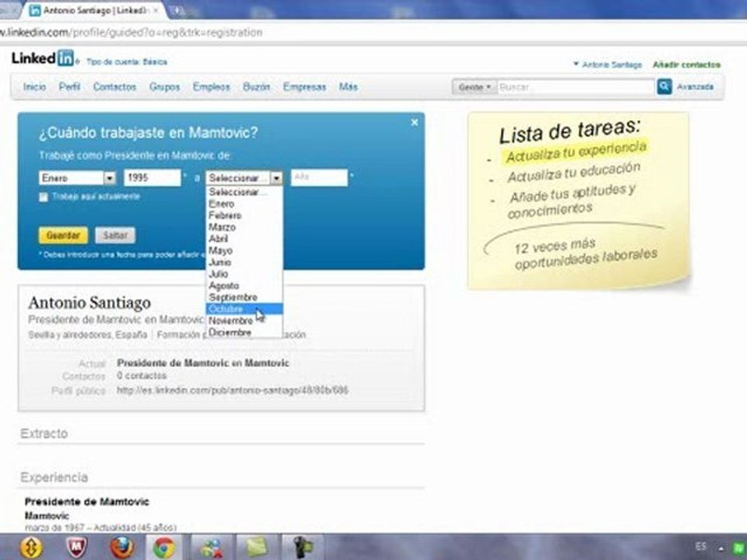Click the 'Tipo de cuenta: Básica' link

click(x=127, y=62)
